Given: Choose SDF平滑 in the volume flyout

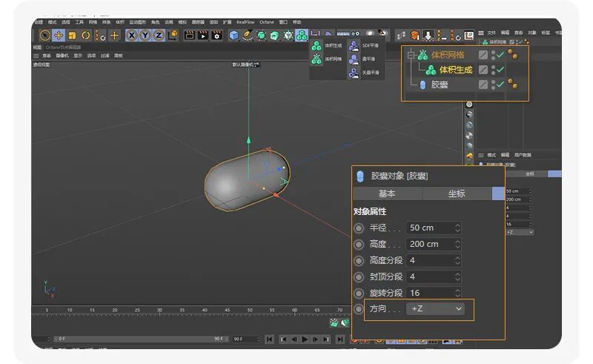Looking at the screenshot, I should click(364, 46).
